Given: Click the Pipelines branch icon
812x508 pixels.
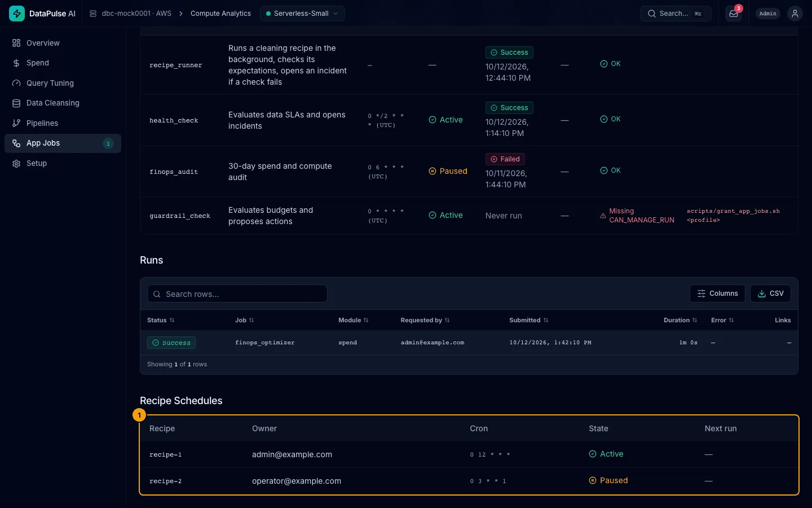Looking at the screenshot, I should pyautogui.click(x=16, y=123).
